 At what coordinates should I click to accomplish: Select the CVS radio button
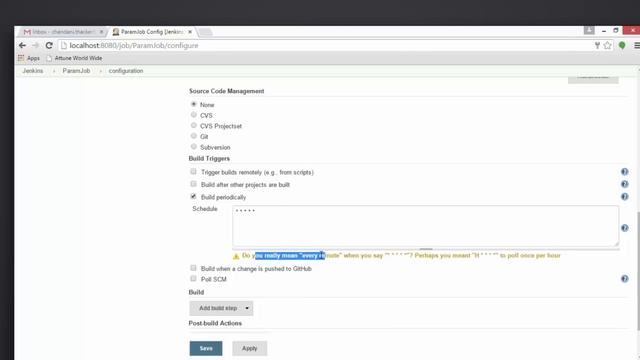click(x=193, y=115)
